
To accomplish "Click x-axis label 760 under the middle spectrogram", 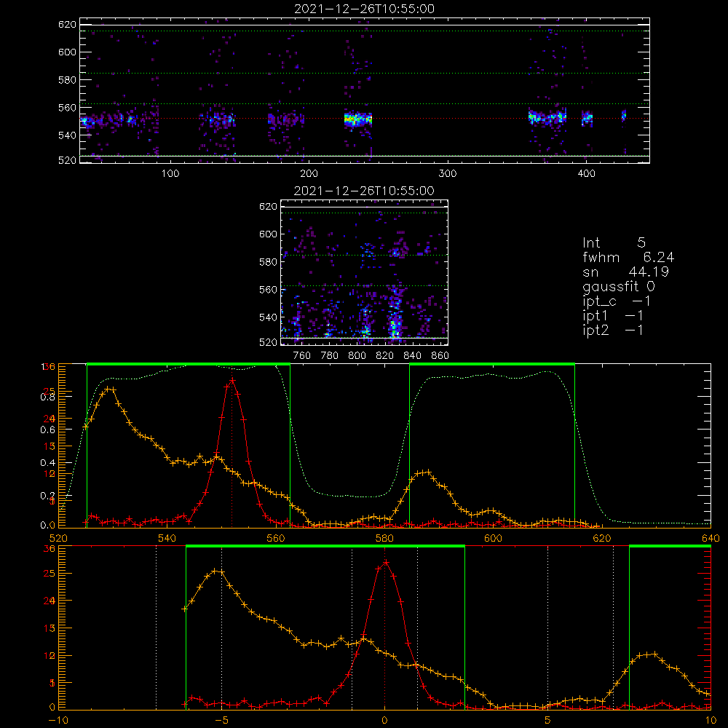I will [302, 356].
